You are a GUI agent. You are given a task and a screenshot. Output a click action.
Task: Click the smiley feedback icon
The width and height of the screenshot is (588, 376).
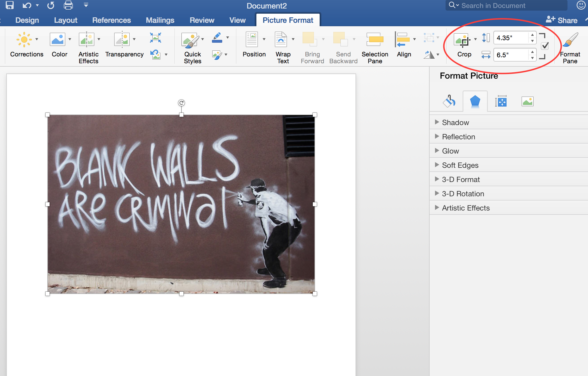(x=581, y=5)
